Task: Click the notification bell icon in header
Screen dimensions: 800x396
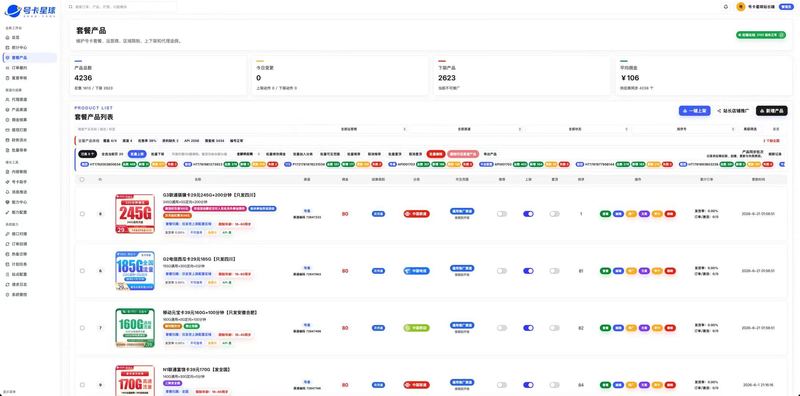Action: pyautogui.click(x=726, y=7)
